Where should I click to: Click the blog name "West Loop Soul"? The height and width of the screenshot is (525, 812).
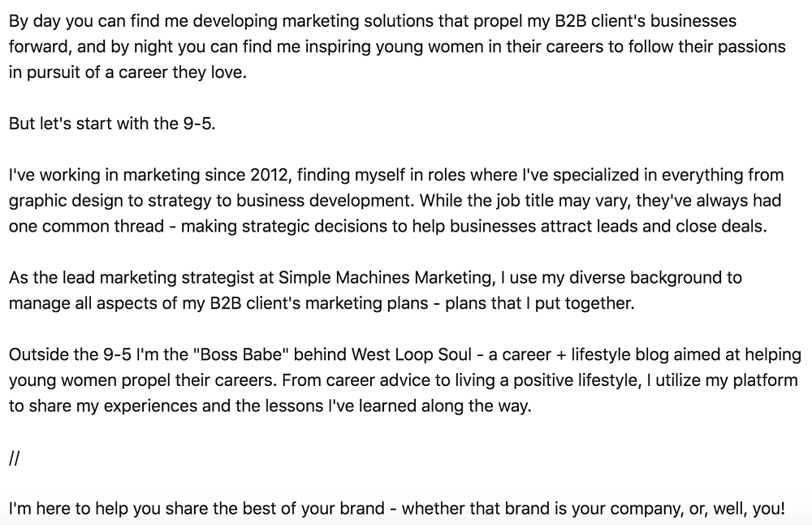tap(412, 354)
